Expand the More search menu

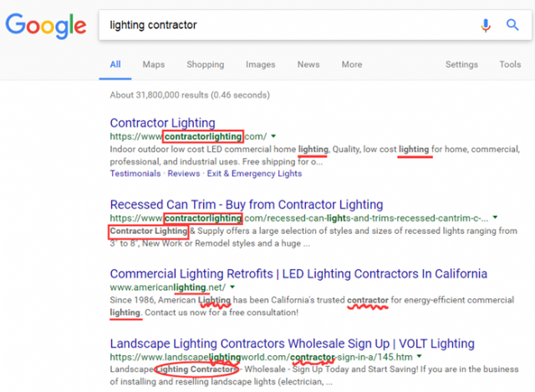point(352,64)
